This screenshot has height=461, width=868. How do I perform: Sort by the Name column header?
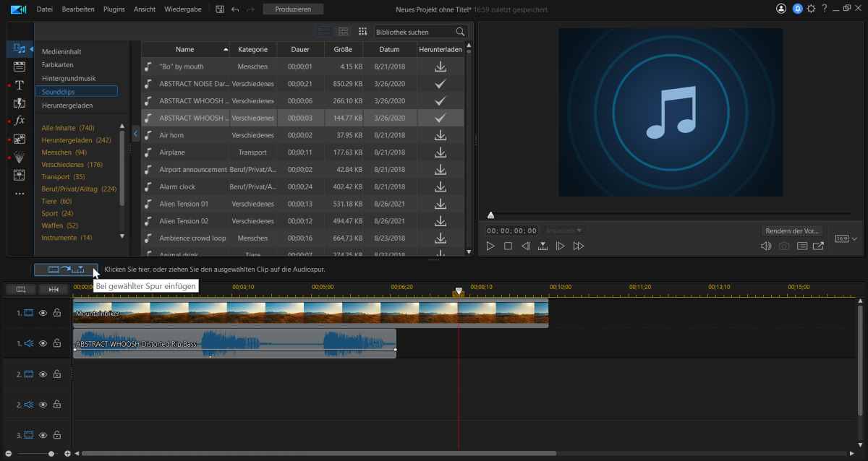185,49
